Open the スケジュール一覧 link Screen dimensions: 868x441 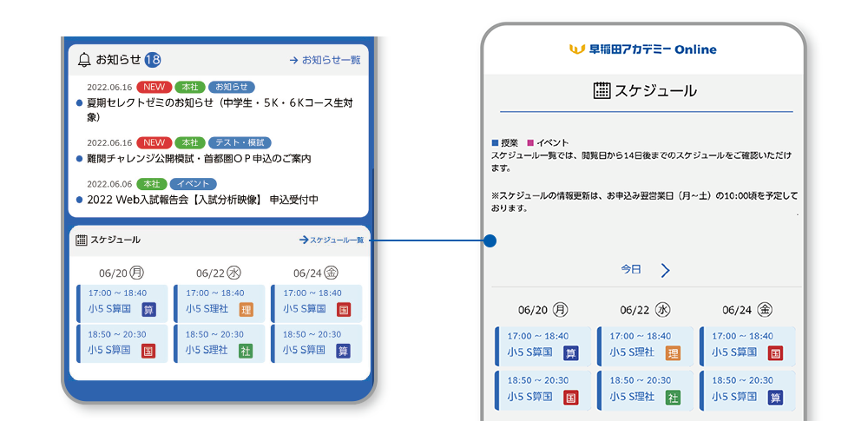coord(332,240)
